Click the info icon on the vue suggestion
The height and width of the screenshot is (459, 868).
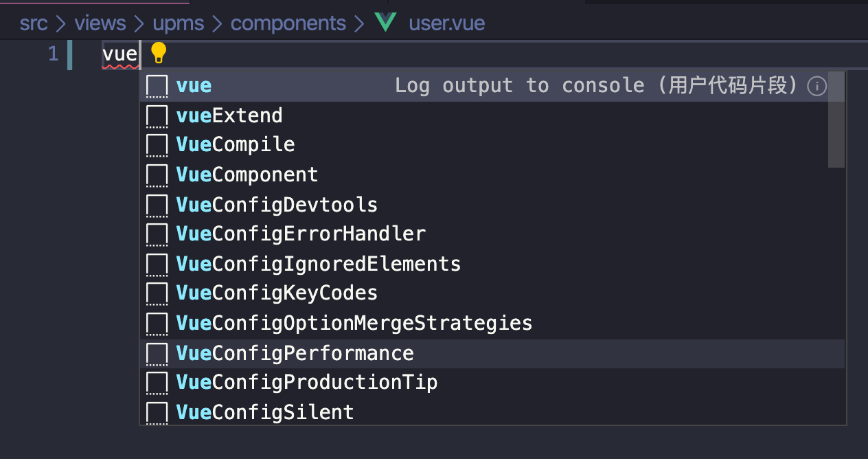pyautogui.click(x=816, y=86)
